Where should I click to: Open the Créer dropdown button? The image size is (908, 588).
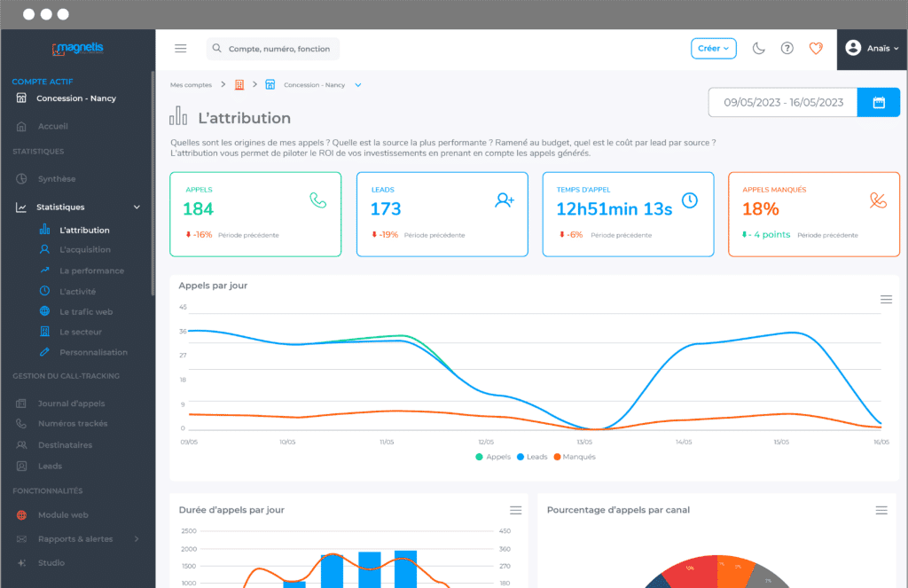coord(714,49)
